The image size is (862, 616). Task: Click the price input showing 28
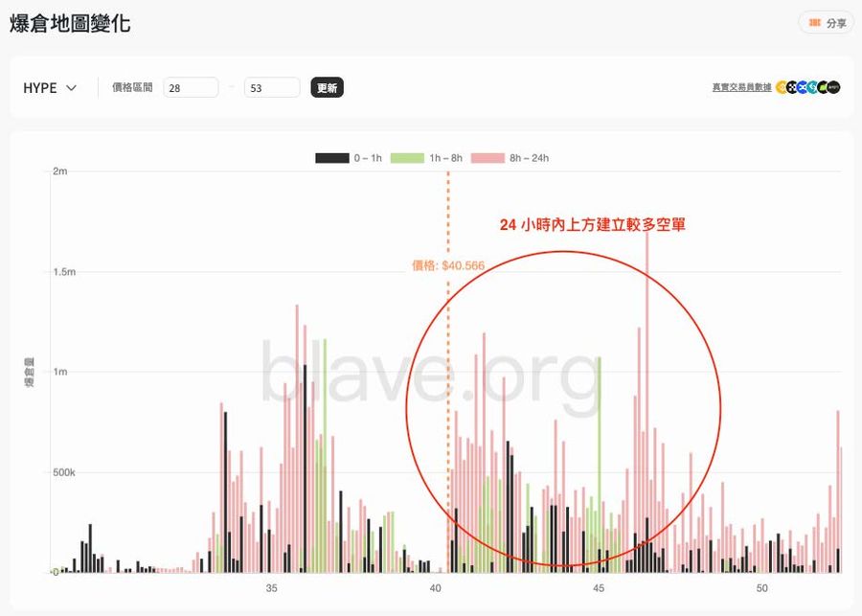(191, 86)
